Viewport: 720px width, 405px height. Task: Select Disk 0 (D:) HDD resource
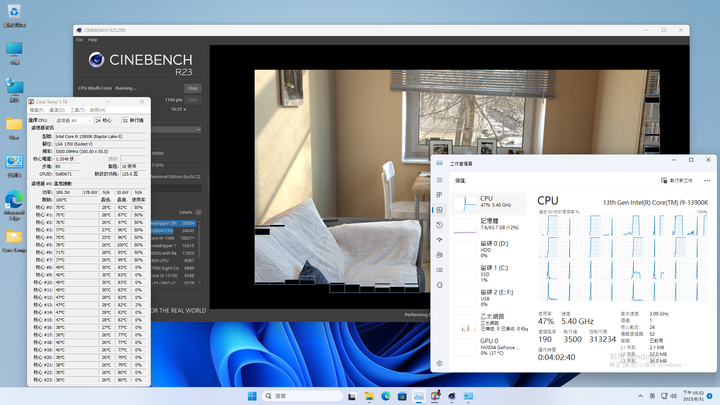point(489,249)
